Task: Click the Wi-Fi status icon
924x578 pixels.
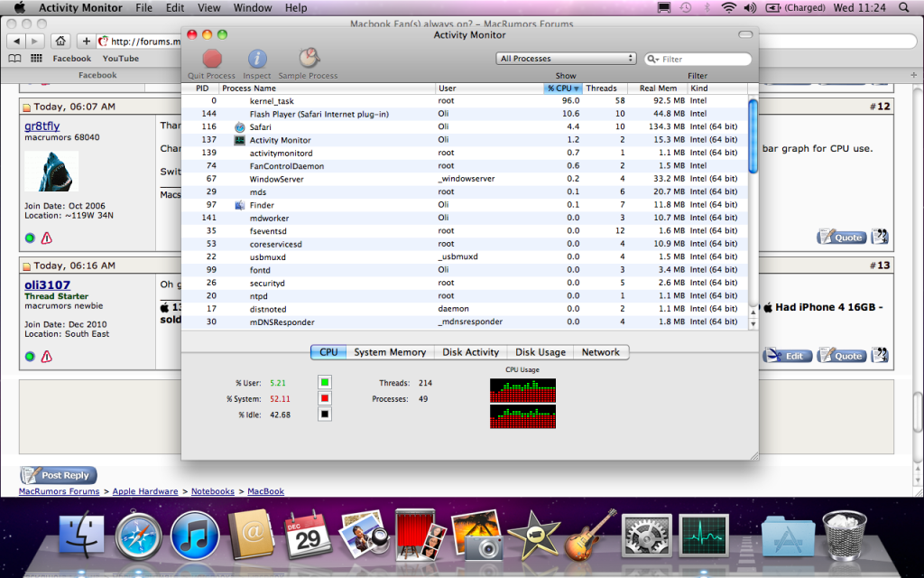Action: click(729, 7)
